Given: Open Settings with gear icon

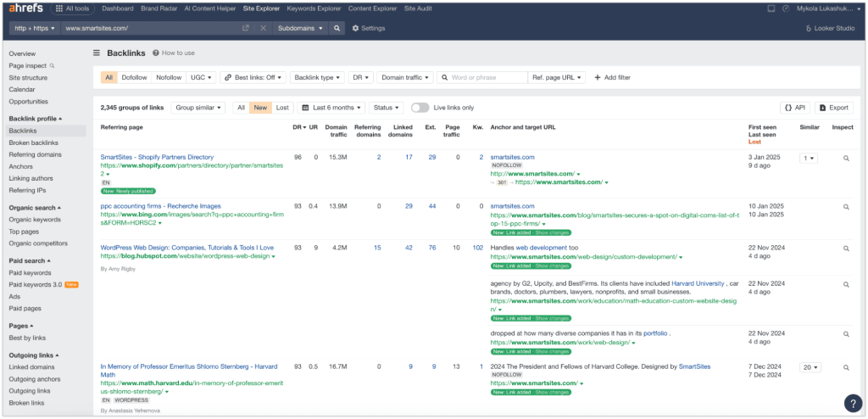Looking at the screenshot, I should tap(369, 28).
